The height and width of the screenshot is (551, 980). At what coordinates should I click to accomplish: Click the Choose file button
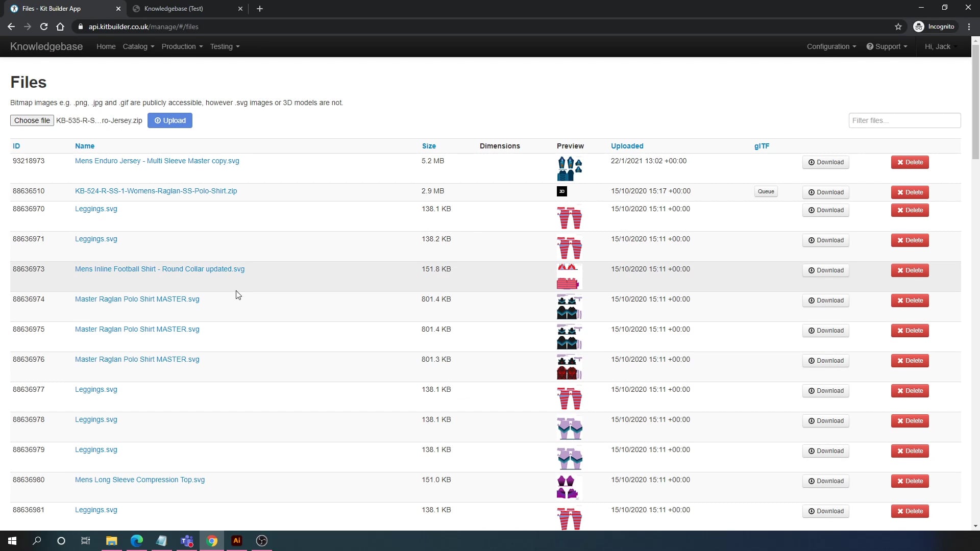click(32, 120)
